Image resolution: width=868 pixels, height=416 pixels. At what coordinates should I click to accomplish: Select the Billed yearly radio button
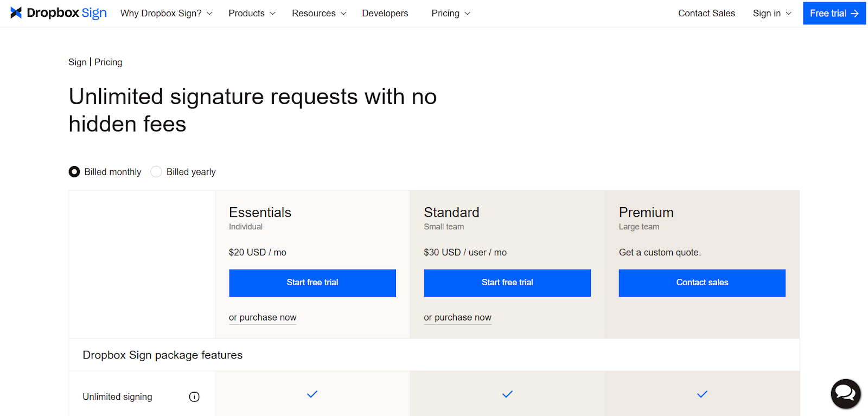[156, 172]
